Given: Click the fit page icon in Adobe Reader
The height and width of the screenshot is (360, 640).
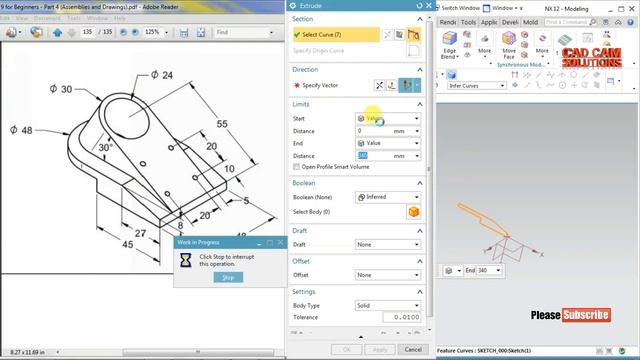Looking at the screenshot, I should [201, 33].
